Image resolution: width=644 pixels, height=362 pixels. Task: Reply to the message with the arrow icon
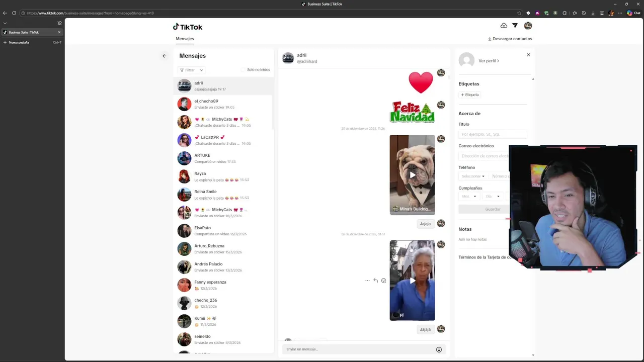point(375,281)
